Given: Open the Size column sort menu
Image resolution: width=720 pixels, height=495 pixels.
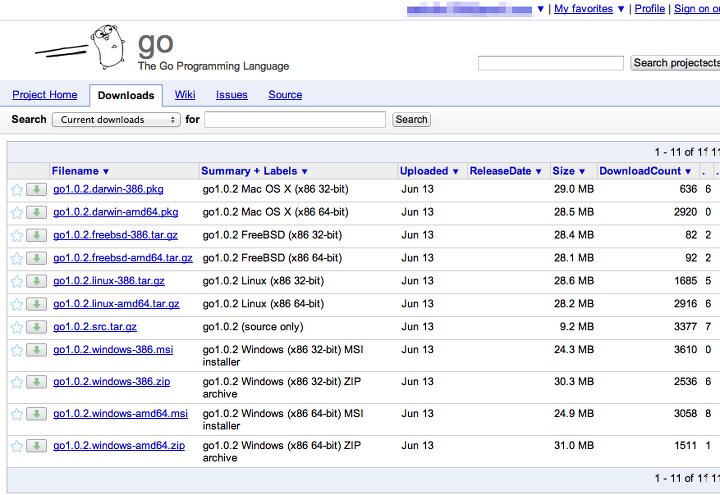Looking at the screenshot, I should pos(568,171).
